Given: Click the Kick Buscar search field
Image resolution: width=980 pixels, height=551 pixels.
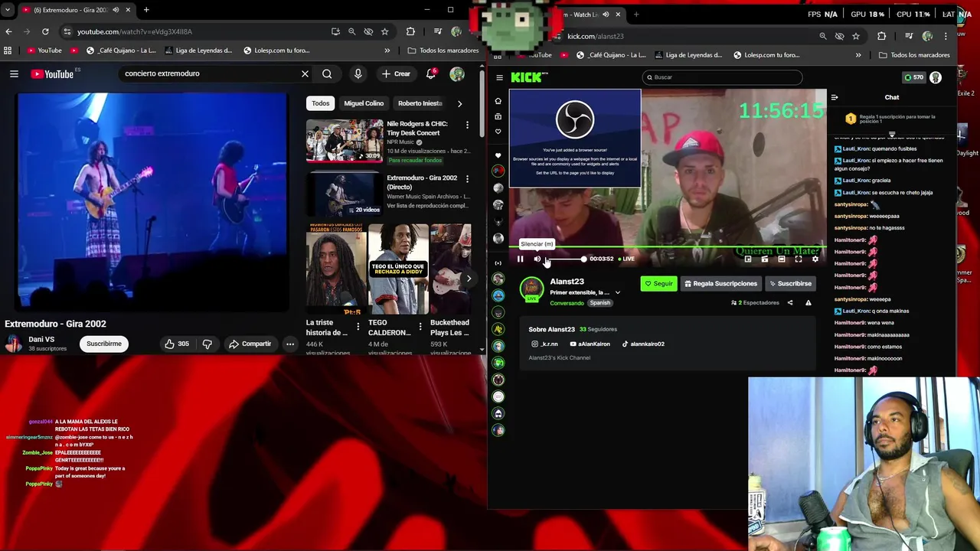Looking at the screenshot, I should (722, 77).
